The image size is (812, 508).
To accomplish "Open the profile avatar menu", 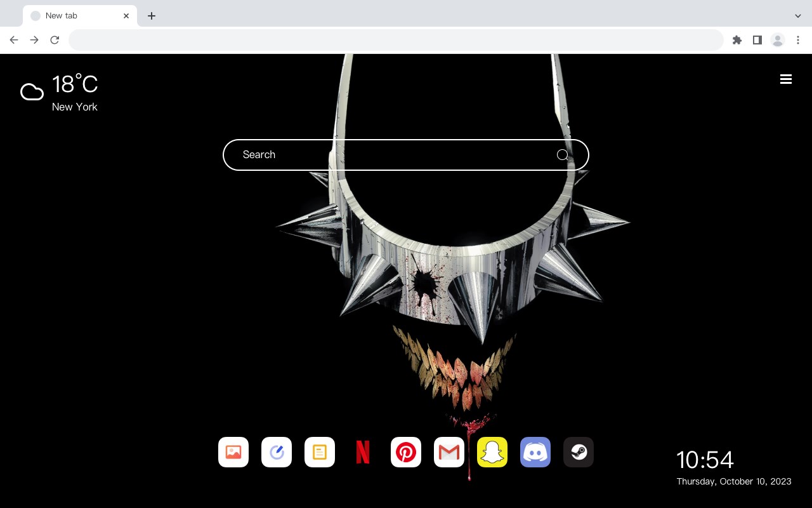I will pos(778,40).
